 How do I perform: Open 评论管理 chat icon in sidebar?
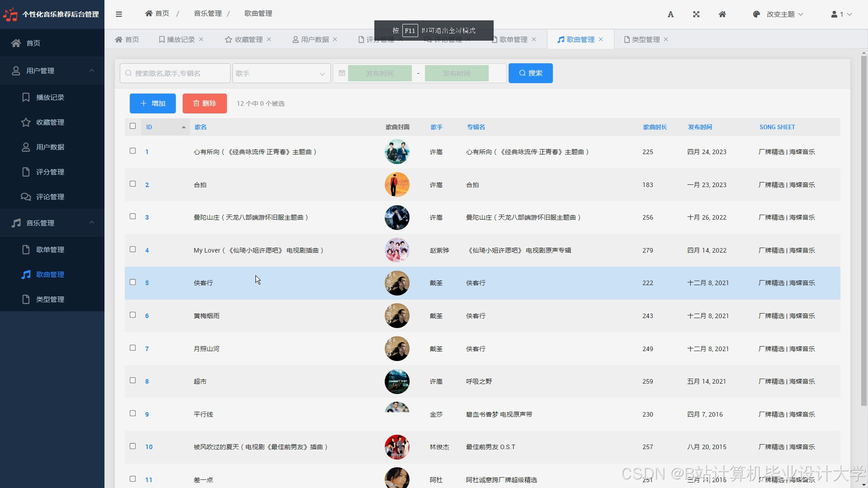[26, 197]
